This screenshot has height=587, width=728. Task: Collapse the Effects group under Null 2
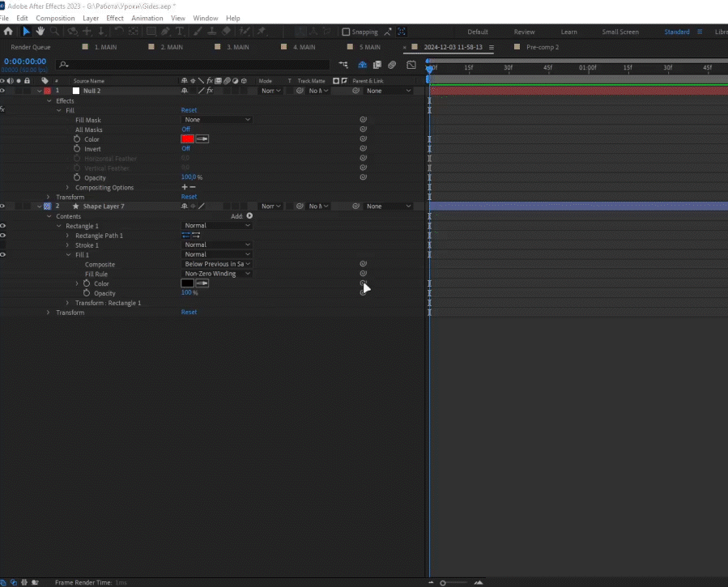pyautogui.click(x=49, y=100)
